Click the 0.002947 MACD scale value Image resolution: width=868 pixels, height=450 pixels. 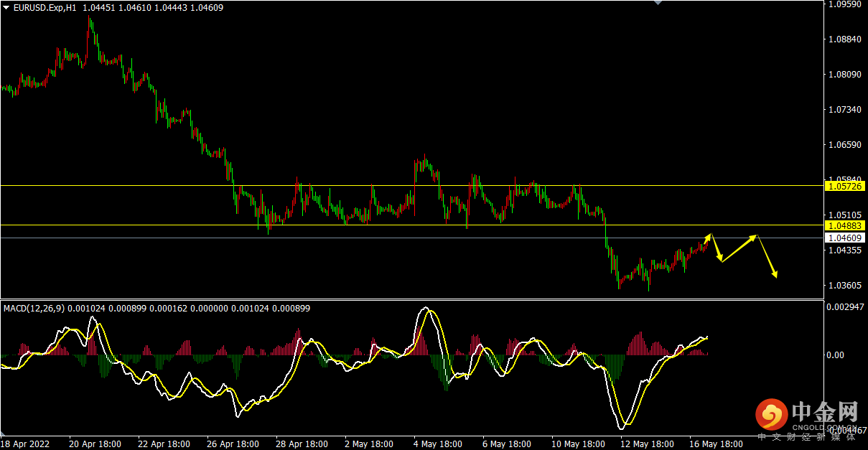tap(846, 307)
